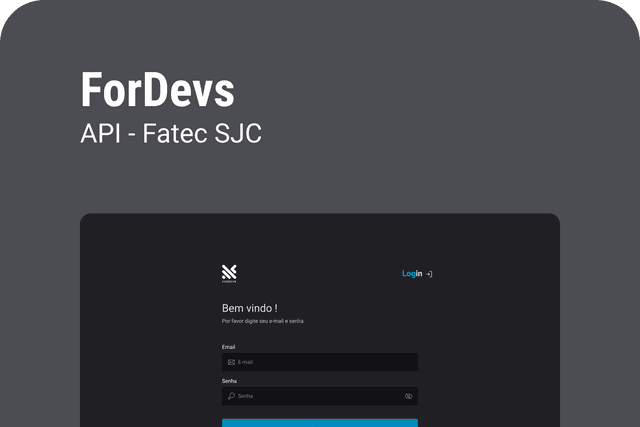640x427 pixels.
Task: Click the rounded top edge of the dark panel
Action: pyautogui.click(x=320, y=216)
